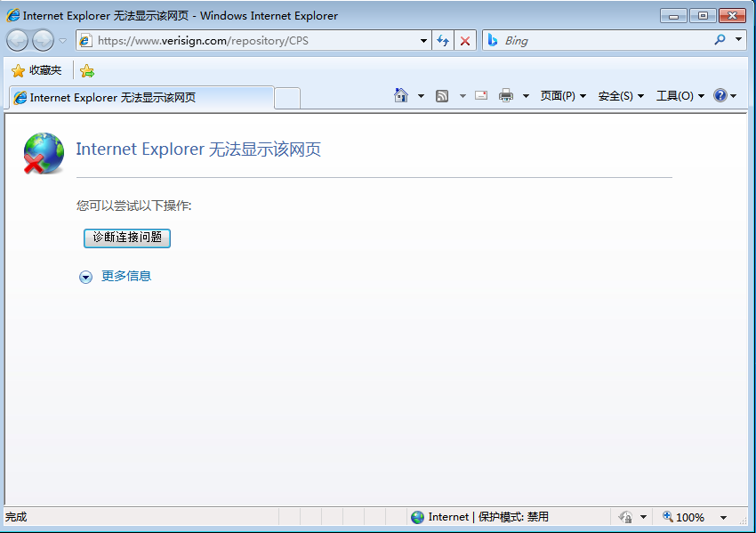Open the search provider dropdown arrow
Image resolution: width=756 pixels, height=533 pixels.
pos(738,39)
